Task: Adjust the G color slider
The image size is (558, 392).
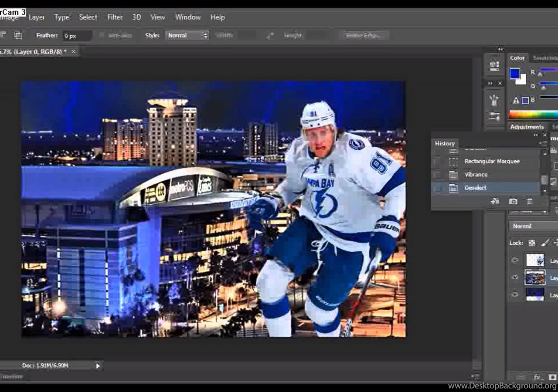Action: [548, 84]
